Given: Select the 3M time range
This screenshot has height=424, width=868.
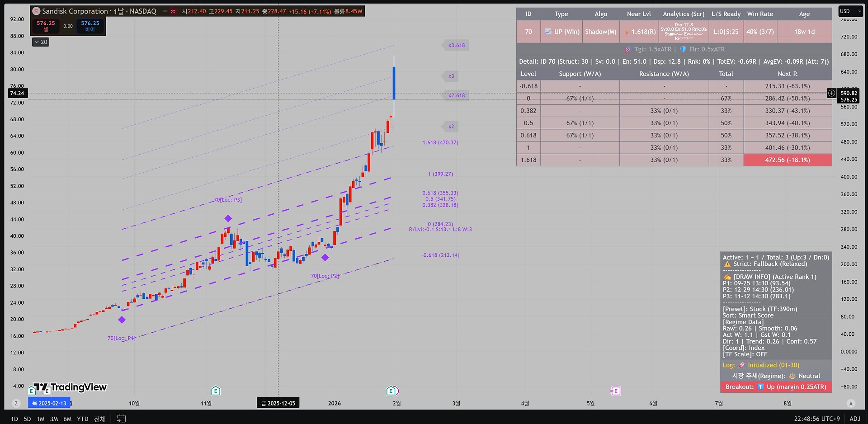Looking at the screenshot, I should click(x=54, y=419).
